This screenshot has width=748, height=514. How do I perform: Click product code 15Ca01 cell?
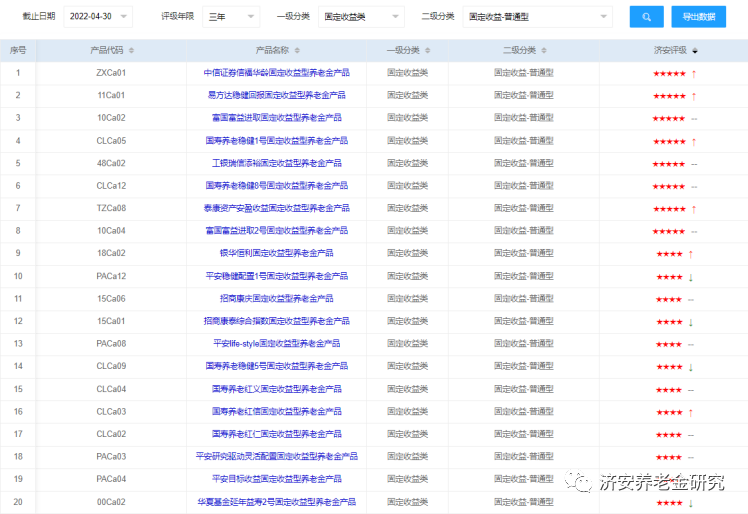coord(111,321)
